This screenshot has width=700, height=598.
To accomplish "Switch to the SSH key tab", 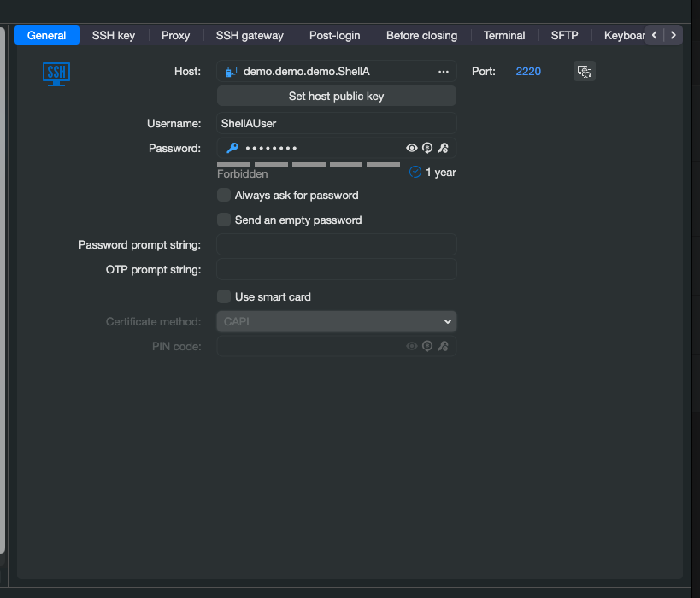I will [114, 35].
